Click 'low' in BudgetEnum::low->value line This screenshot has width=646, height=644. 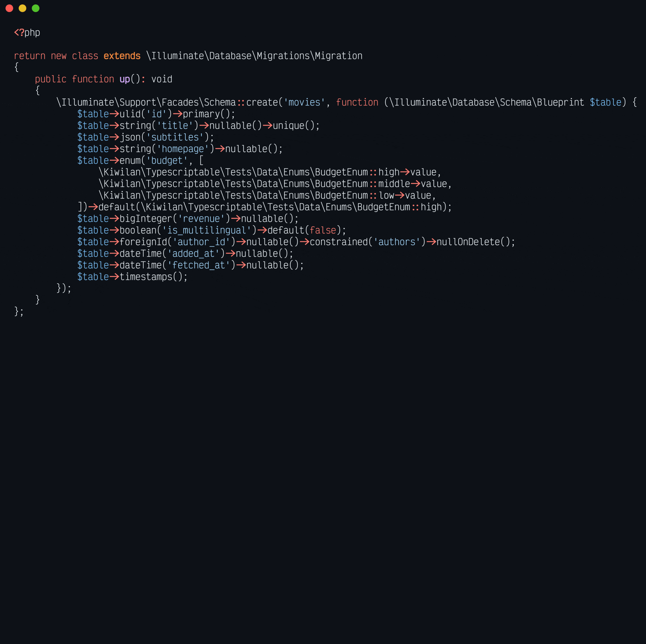click(386, 196)
